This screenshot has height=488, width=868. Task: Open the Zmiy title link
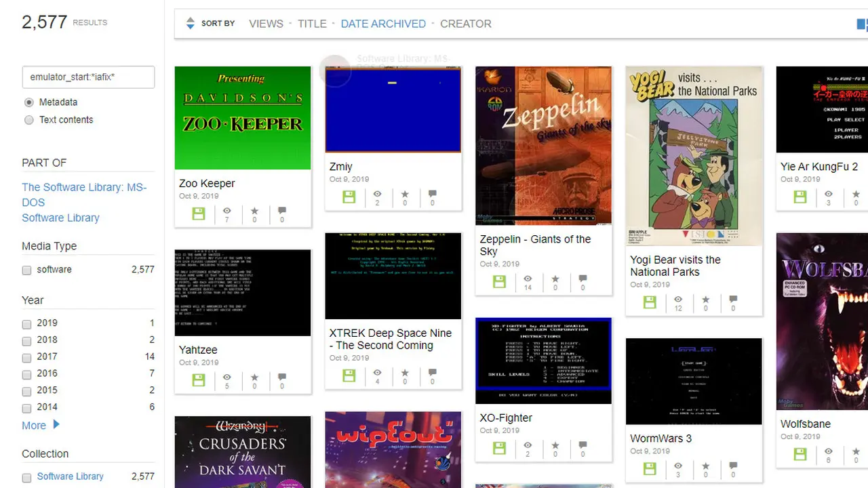tap(341, 166)
